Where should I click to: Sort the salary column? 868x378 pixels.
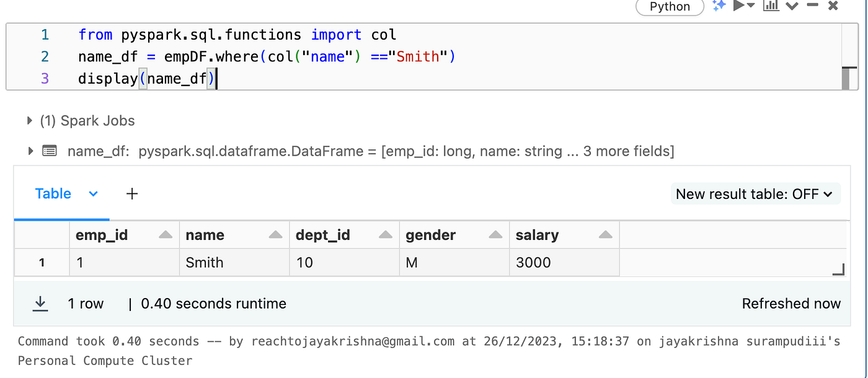click(606, 235)
